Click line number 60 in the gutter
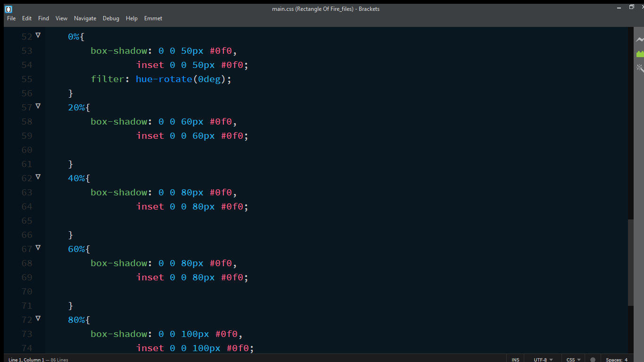 (x=27, y=150)
